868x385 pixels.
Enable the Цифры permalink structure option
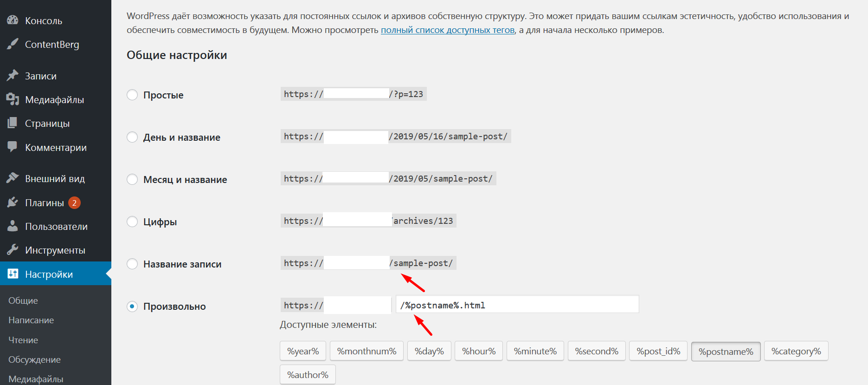[132, 222]
